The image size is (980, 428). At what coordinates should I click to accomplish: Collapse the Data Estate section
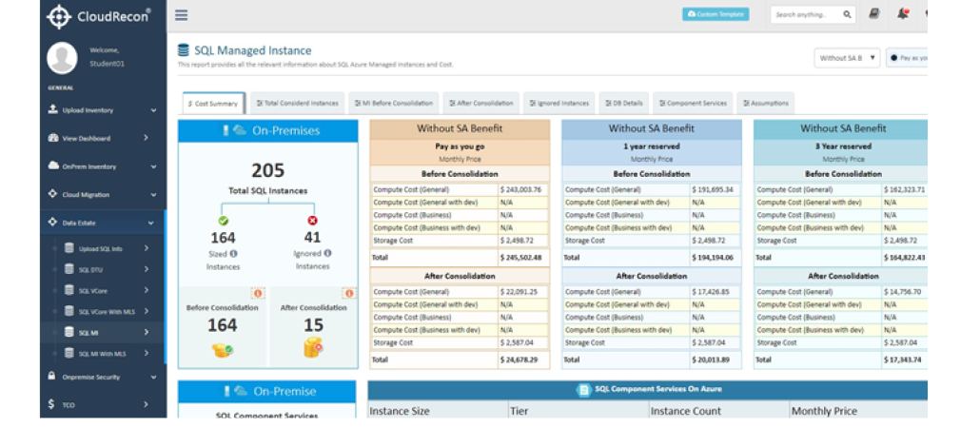point(103,224)
